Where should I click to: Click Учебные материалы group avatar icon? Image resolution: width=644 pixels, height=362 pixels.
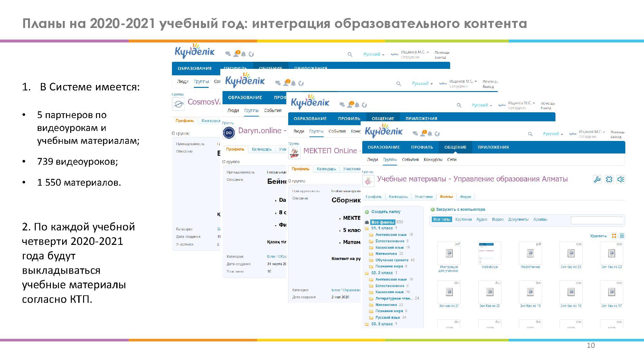(368, 181)
